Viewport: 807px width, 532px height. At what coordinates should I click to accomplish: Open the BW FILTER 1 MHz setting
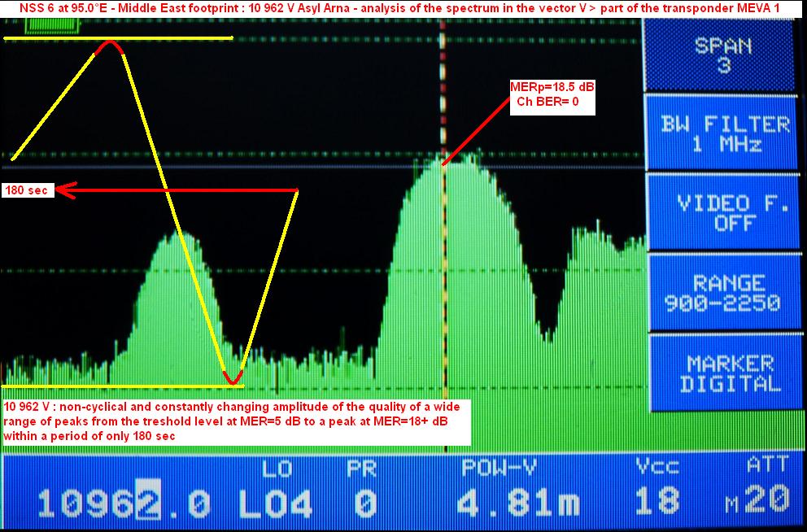725,133
